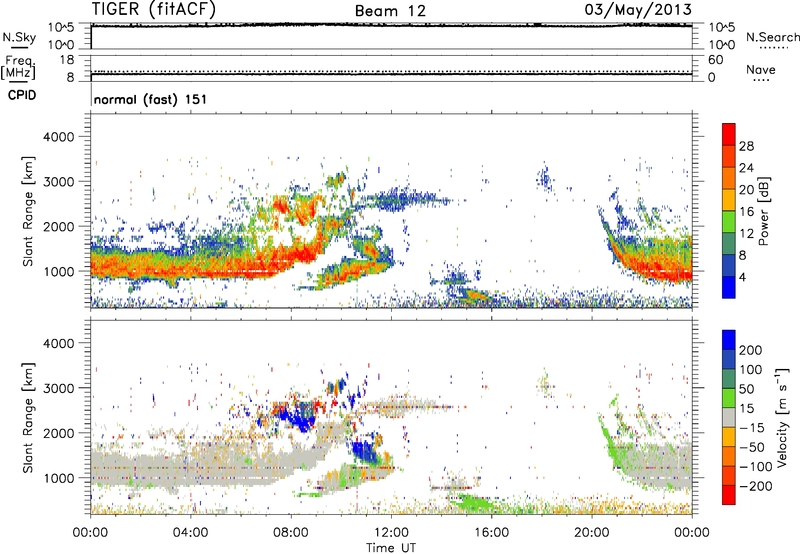Click the 12:00 time axis tick label
Screen dimensions: 800x554
(x=391, y=533)
